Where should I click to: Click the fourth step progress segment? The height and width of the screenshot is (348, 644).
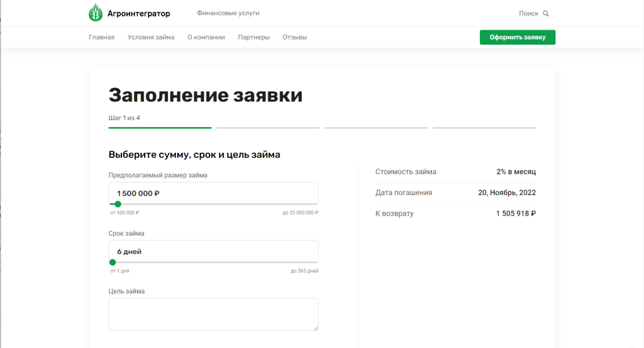point(484,128)
